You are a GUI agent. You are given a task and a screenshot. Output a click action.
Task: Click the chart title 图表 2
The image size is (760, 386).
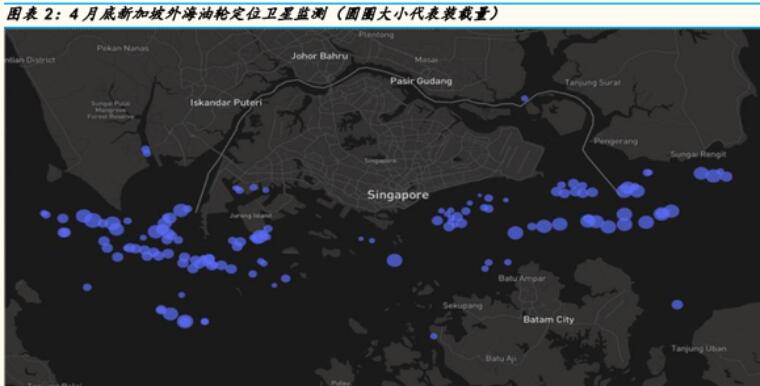pos(253,14)
